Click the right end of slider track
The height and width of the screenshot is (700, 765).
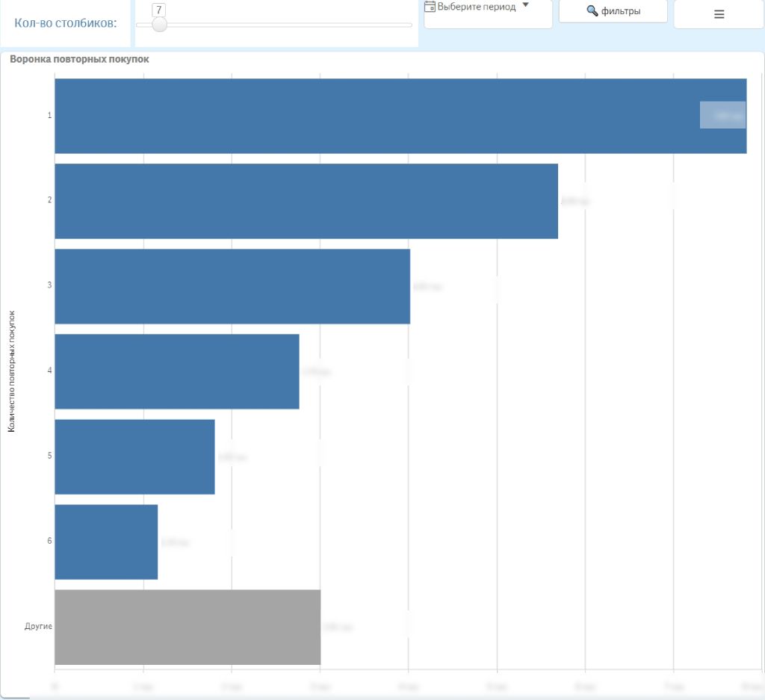(x=409, y=25)
